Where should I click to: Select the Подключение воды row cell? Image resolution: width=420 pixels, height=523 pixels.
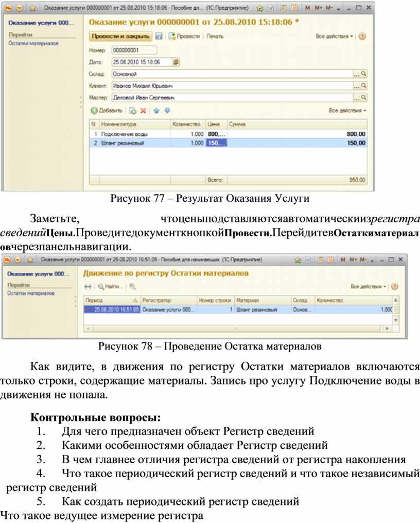(135, 134)
